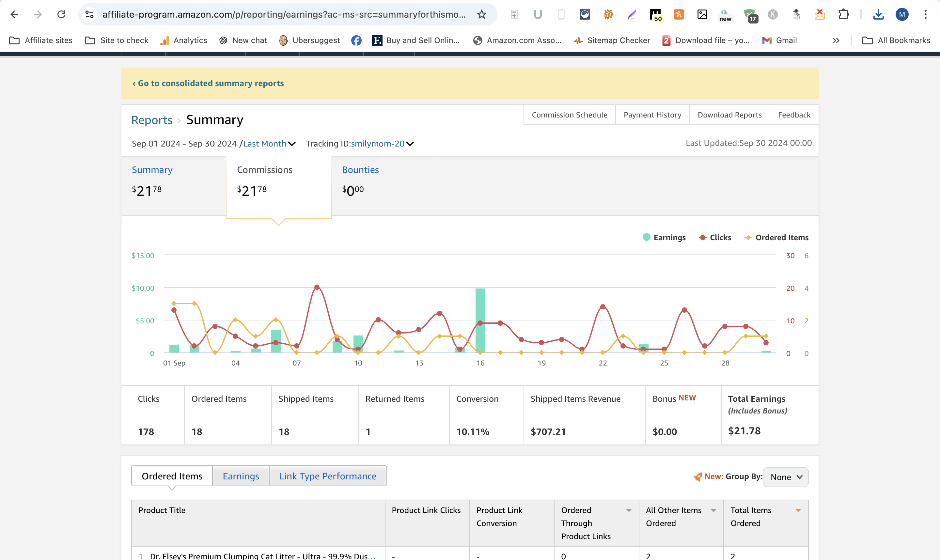Bookmark this page with the star icon
The width and height of the screenshot is (940, 560).
point(481,14)
